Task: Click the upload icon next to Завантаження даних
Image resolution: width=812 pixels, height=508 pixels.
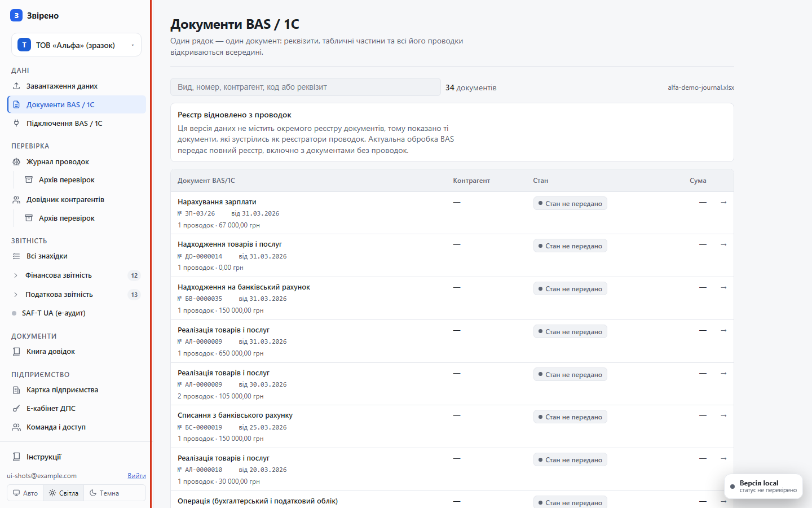Action: [16, 86]
